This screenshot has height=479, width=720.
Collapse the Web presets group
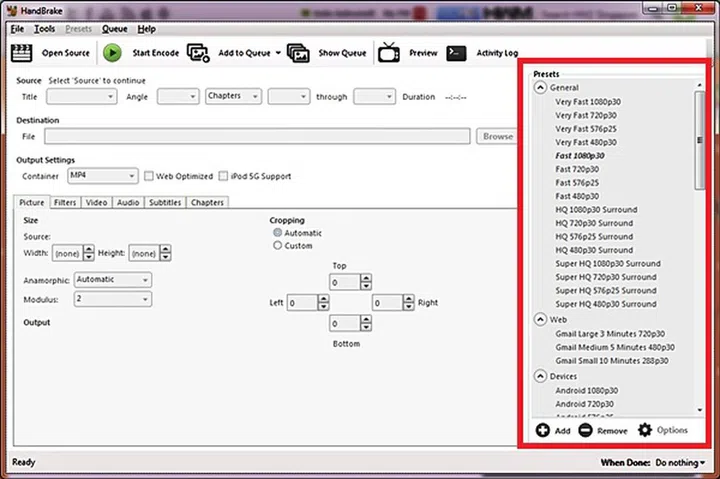pos(540,319)
